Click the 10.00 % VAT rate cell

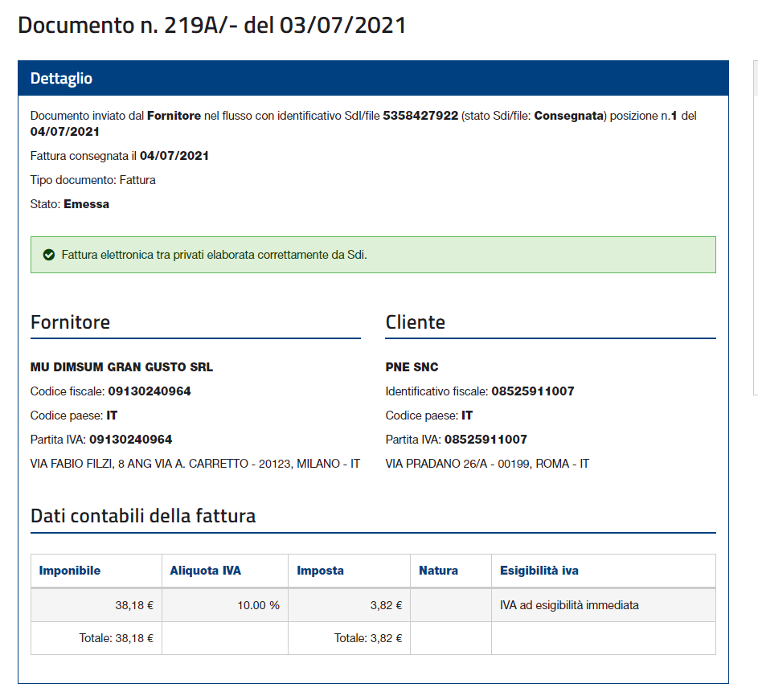(258, 605)
